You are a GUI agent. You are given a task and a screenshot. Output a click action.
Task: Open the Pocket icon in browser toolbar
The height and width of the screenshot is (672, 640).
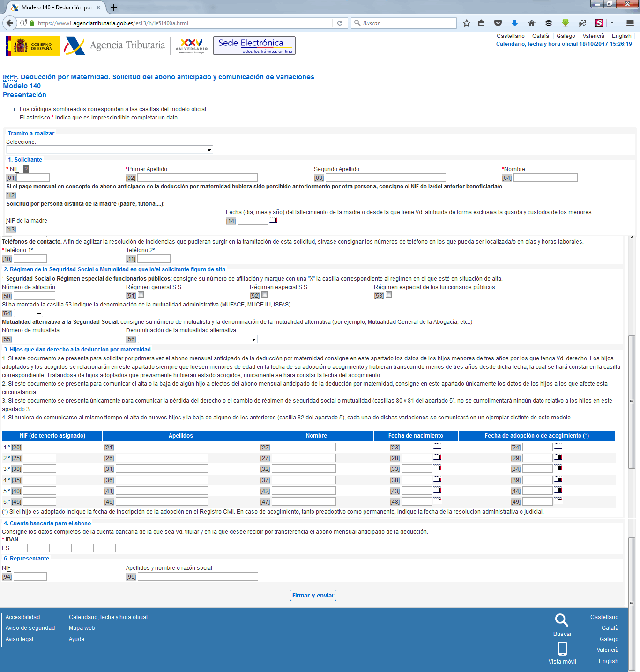point(498,23)
